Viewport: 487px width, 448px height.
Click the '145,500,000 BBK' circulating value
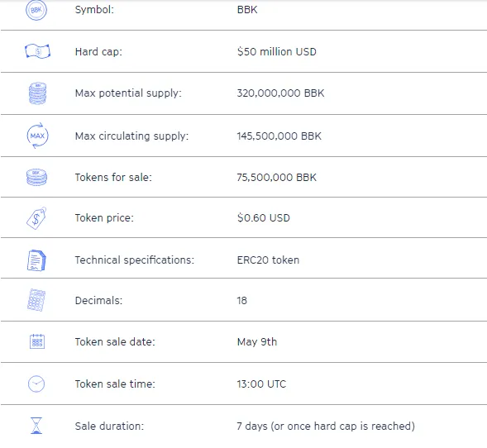279,136
